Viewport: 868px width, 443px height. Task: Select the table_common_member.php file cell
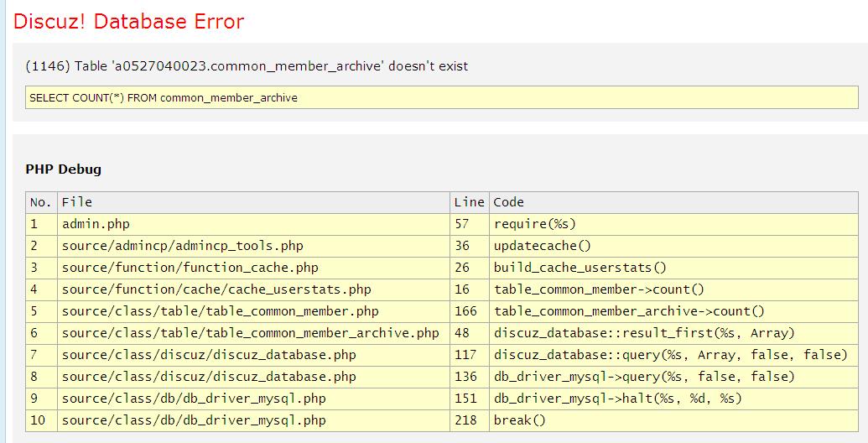click(253, 311)
